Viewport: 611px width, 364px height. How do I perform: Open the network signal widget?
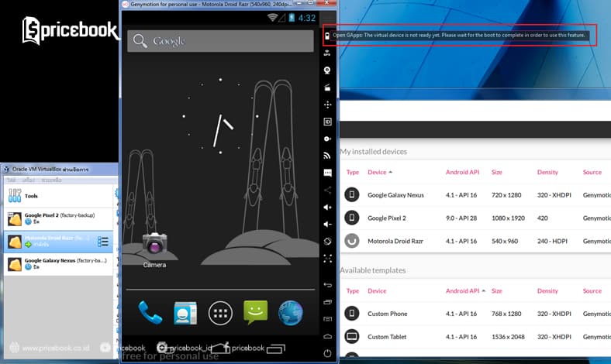click(x=327, y=156)
